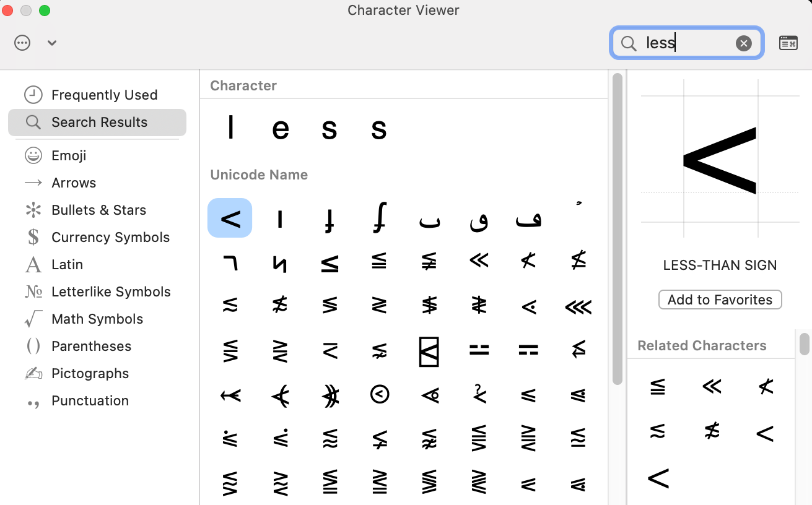Select ≦ under Related Characters
The width and height of the screenshot is (812, 505).
click(658, 387)
